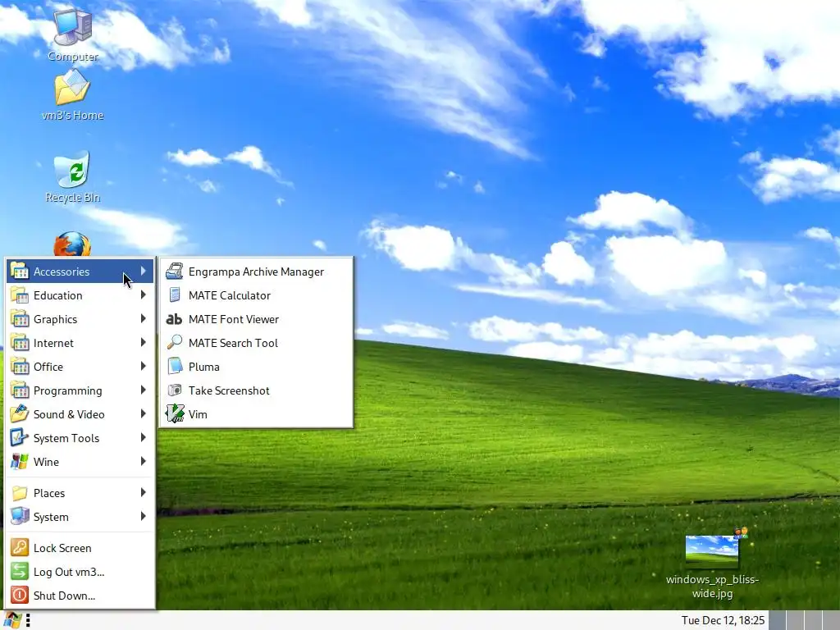Viewport: 840px width, 630px height.
Task: Click the vm3's Home label text
Action: [x=73, y=115]
